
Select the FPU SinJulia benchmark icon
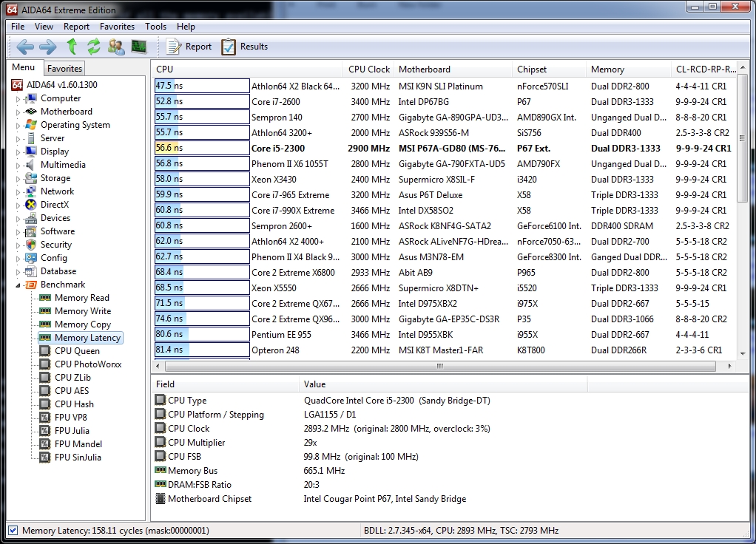point(45,458)
